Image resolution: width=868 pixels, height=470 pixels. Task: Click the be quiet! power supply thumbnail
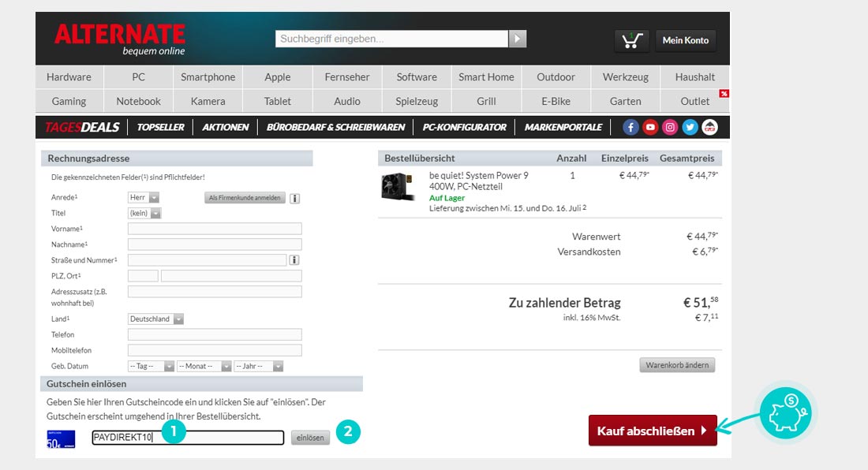tap(398, 187)
